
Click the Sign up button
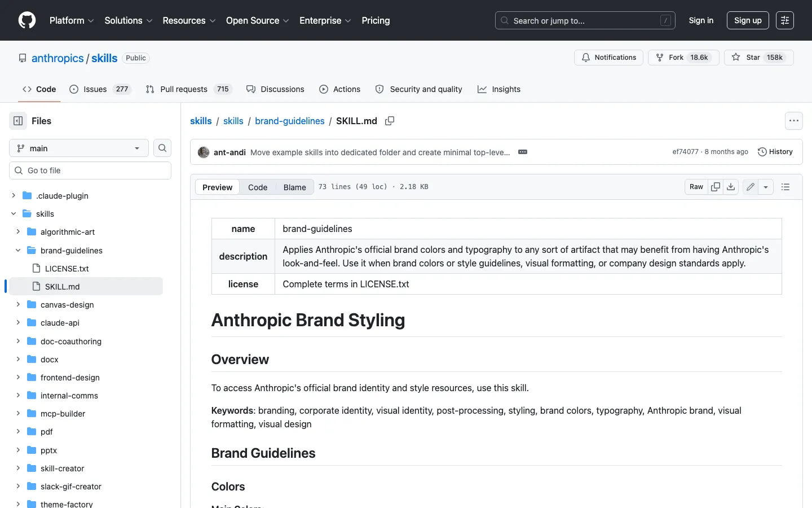point(748,20)
